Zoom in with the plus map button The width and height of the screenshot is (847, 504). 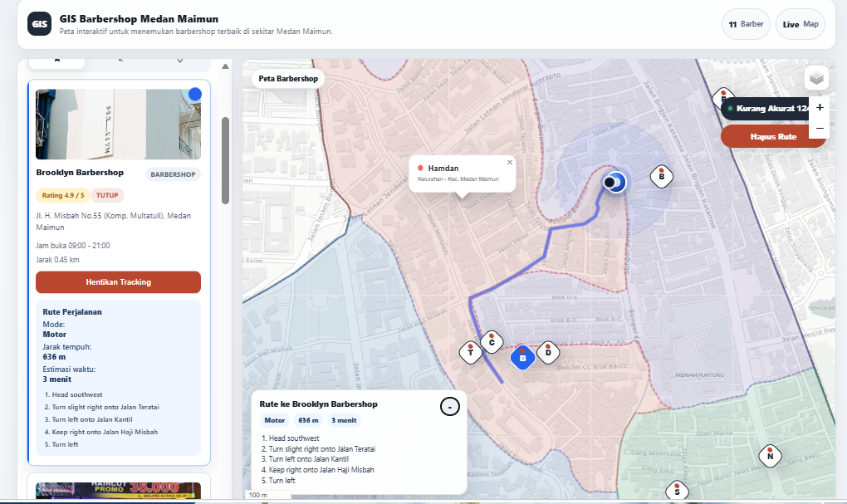coord(820,107)
